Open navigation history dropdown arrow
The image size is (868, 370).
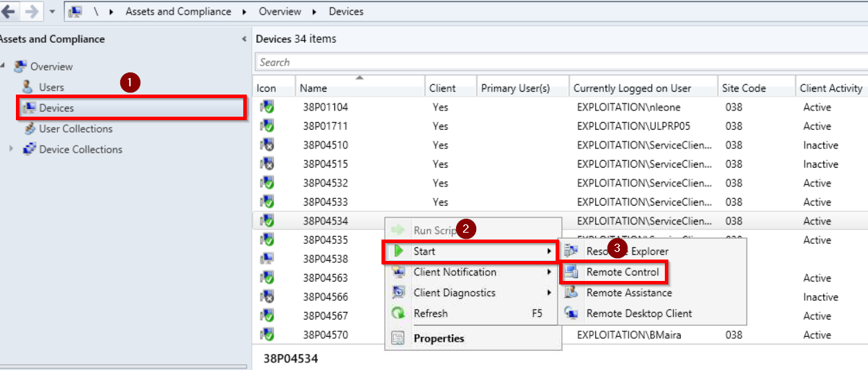[53, 12]
